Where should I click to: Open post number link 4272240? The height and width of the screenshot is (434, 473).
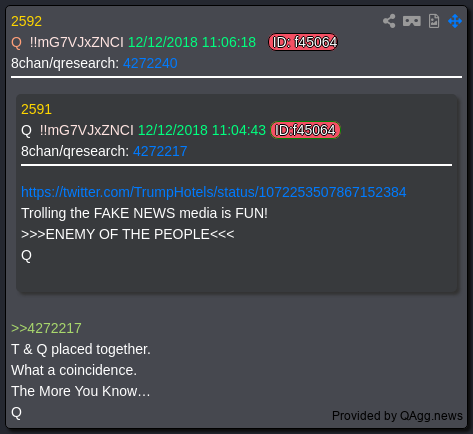click(x=150, y=63)
